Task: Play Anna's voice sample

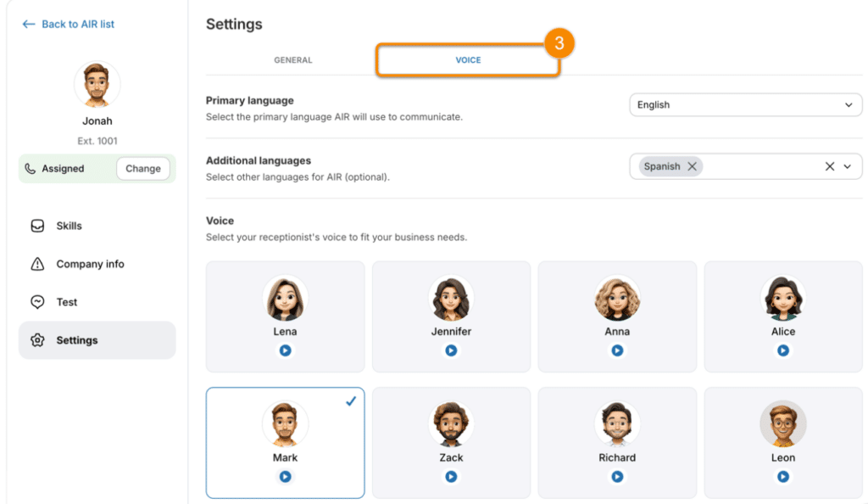Action: point(617,349)
